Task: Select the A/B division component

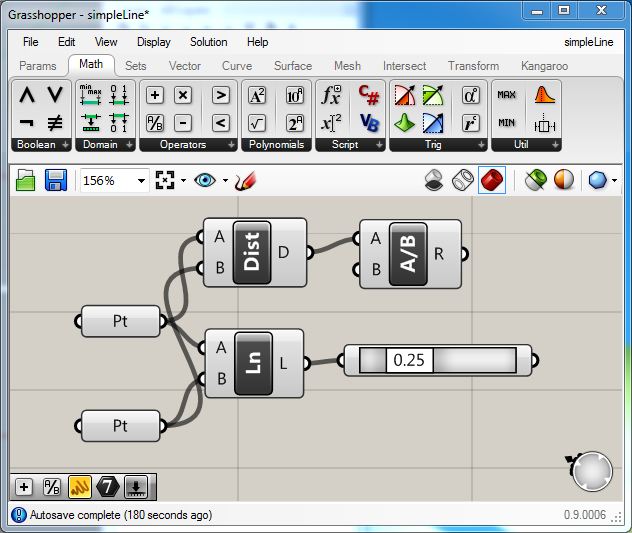Action: tap(408, 254)
